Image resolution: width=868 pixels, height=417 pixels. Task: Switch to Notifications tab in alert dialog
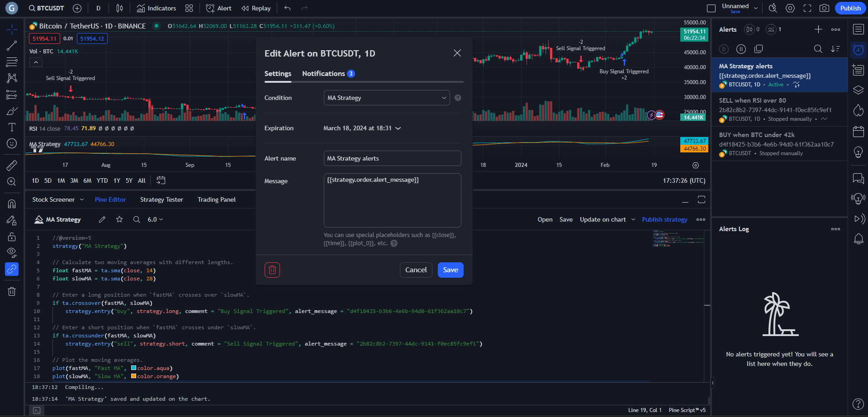coord(328,74)
